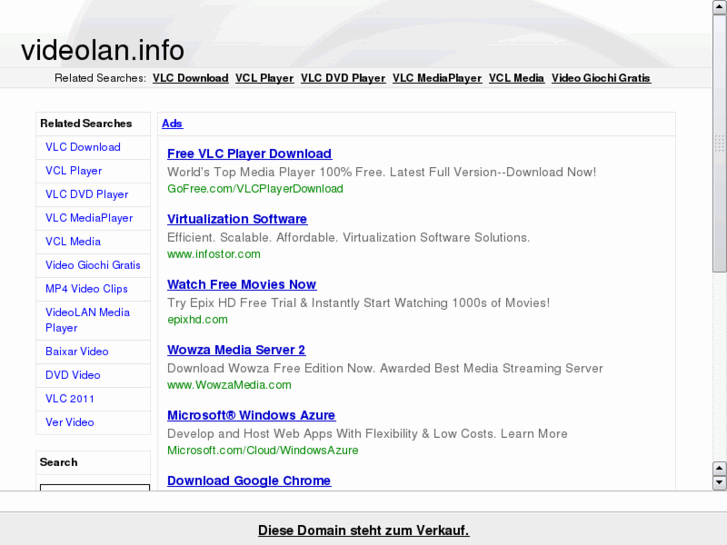Click Download Wowza Free Edition description

pos(385,368)
